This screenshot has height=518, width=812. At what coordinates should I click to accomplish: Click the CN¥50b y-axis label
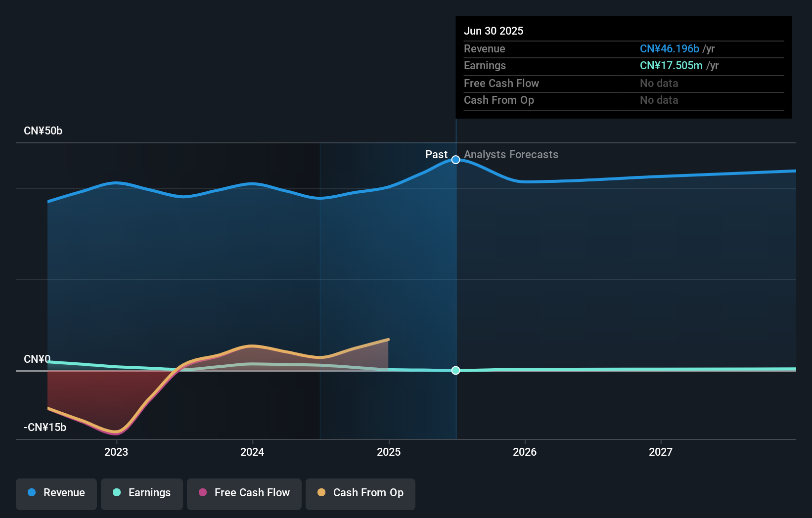pyautogui.click(x=43, y=131)
